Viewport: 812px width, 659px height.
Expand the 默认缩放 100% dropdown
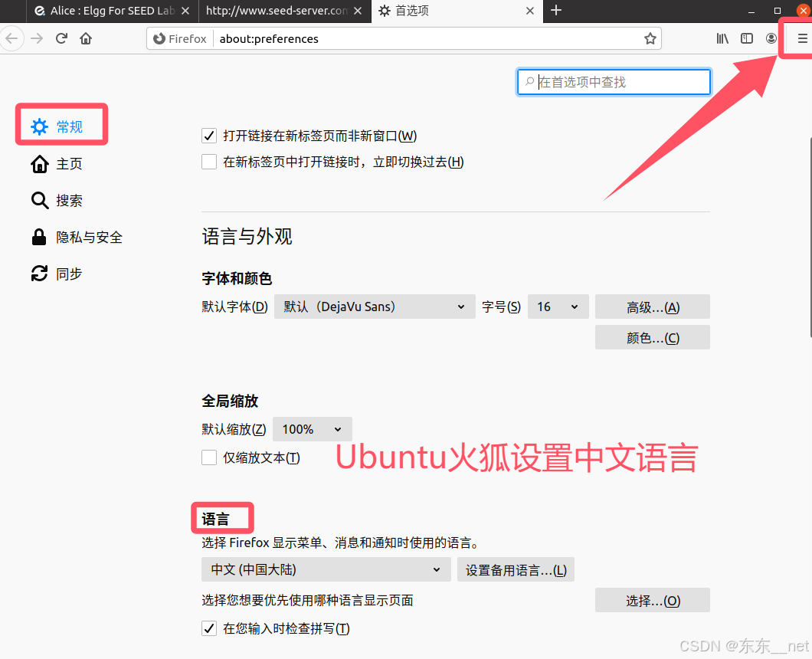[x=313, y=429]
